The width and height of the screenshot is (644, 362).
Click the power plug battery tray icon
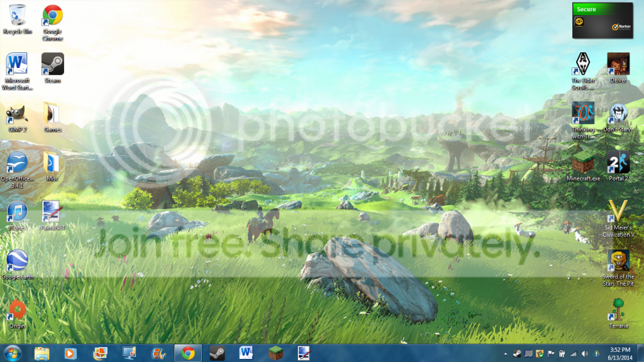click(562, 354)
